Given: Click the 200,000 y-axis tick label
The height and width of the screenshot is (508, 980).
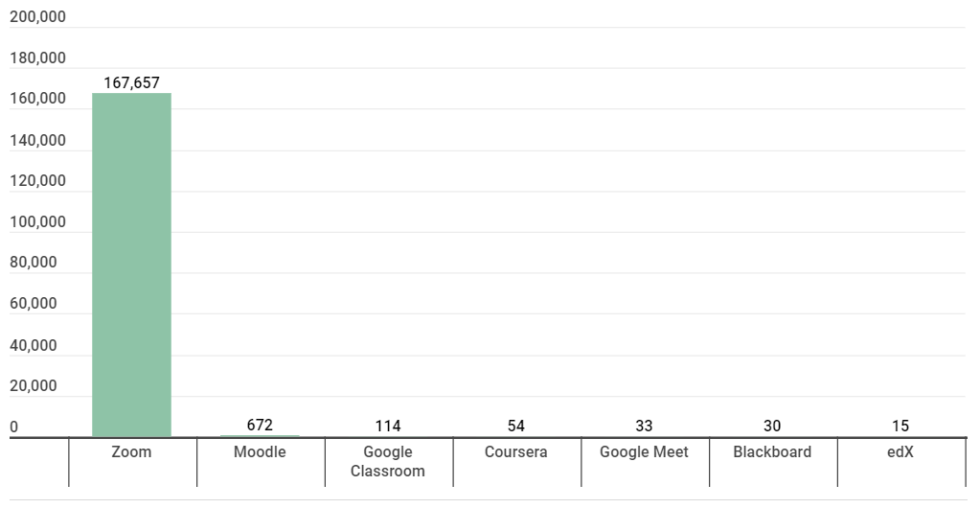Looking at the screenshot, I should tap(37, 17).
